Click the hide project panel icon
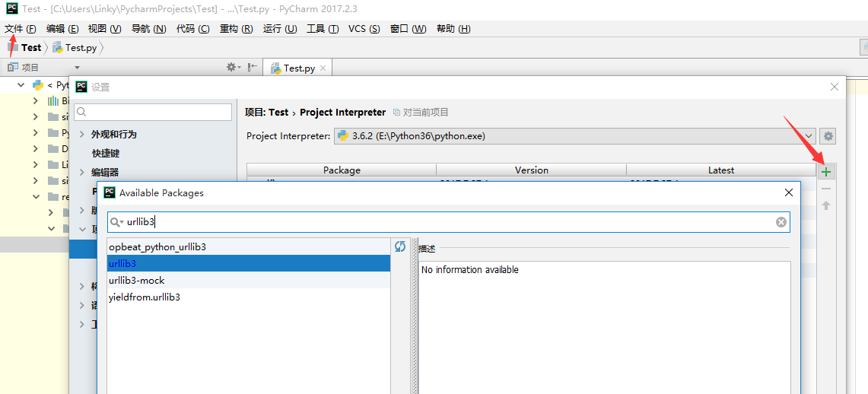 (x=253, y=67)
